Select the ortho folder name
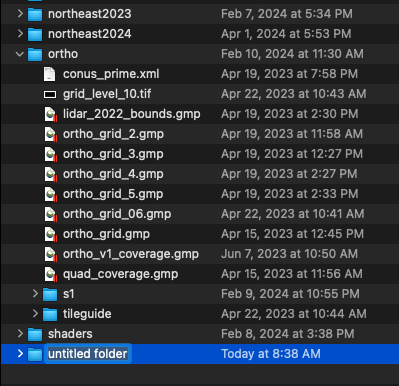Image resolution: width=399 pixels, height=386 pixels. click(63, 54)
